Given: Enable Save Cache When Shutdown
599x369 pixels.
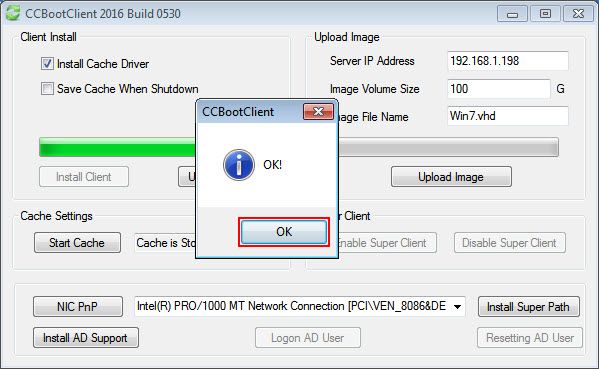Looking at the screenshot, I should pyautogui.click(x=47, y=89).
